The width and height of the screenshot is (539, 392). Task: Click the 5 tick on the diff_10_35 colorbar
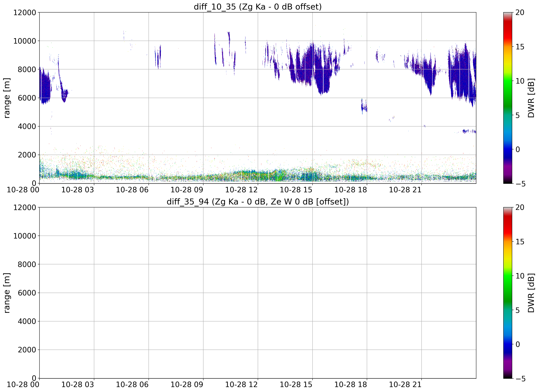point(518,115)
